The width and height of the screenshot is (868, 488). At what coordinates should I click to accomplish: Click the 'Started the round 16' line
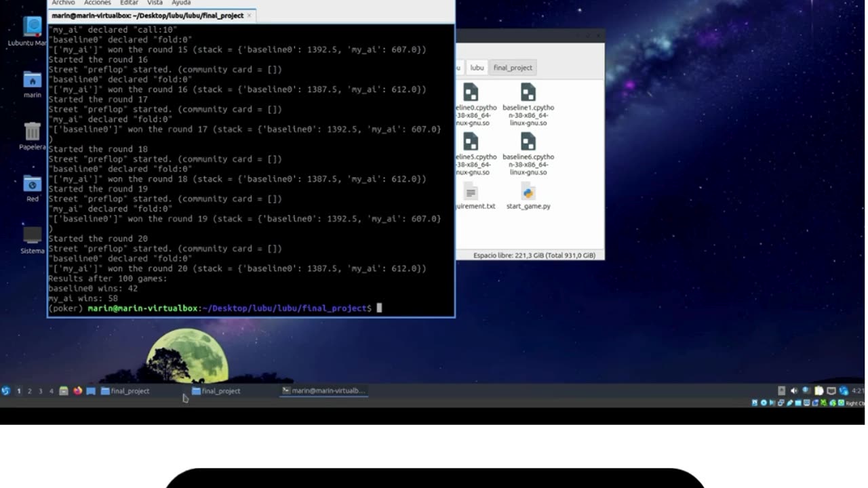pyautogui.click(x=98, y=60)
